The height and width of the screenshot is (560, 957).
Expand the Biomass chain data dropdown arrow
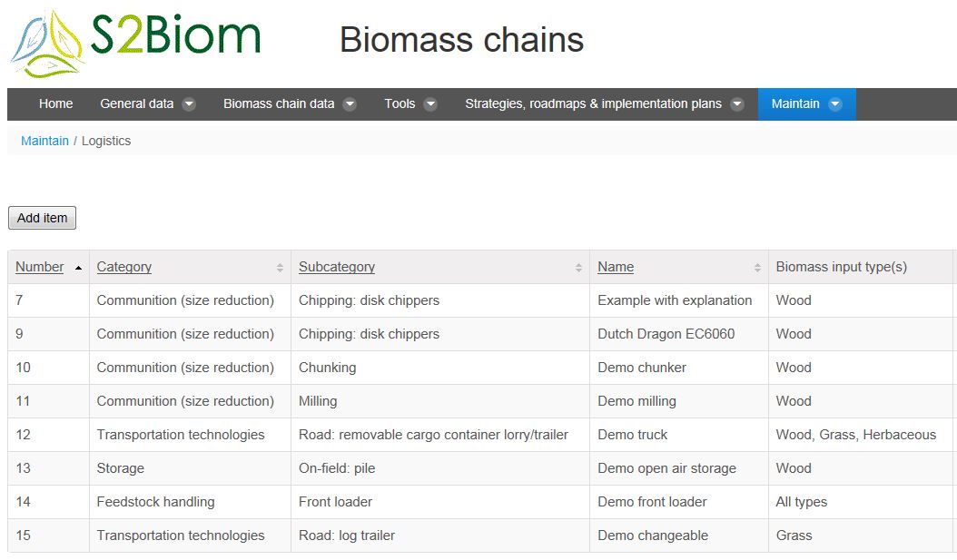point(350,104)
